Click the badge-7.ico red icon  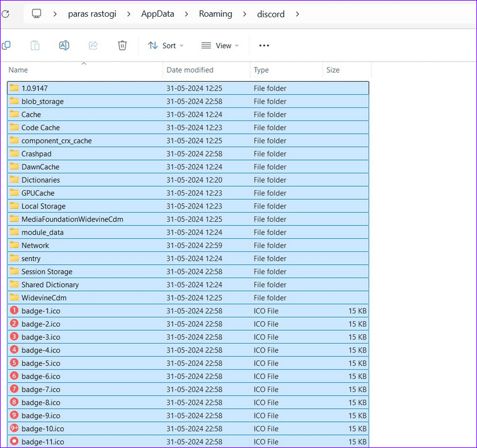pos(14,389)
